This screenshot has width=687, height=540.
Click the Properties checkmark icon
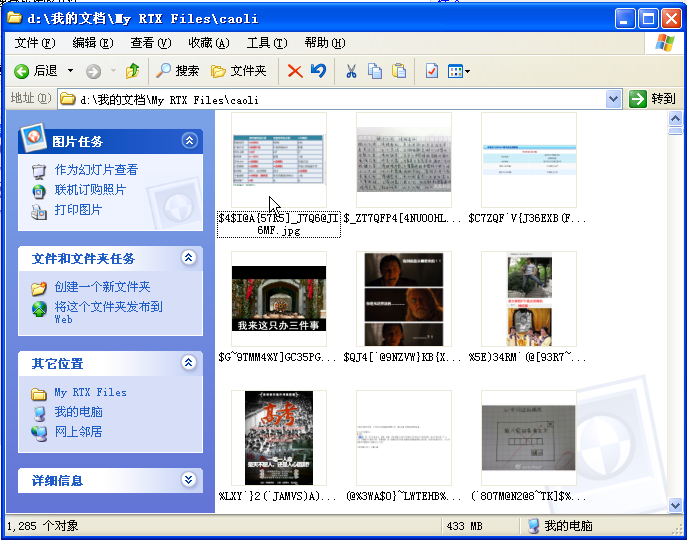(x=432, y=71)
